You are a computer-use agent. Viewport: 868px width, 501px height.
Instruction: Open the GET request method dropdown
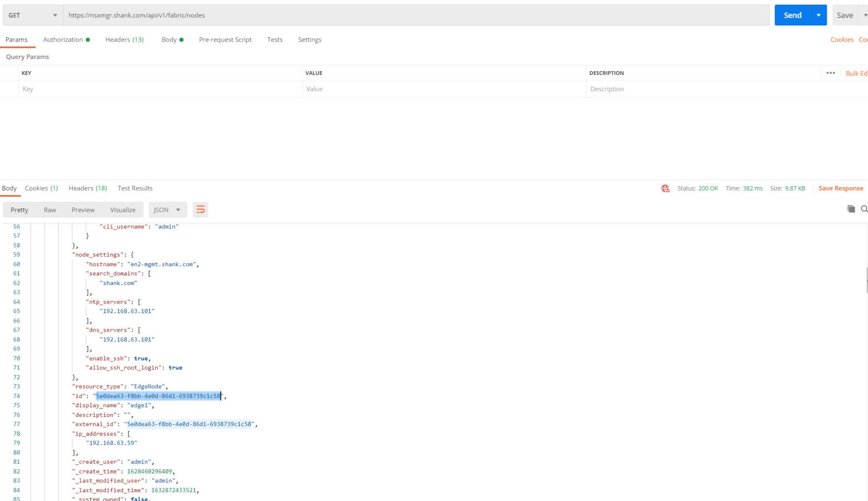click(32, 15)
